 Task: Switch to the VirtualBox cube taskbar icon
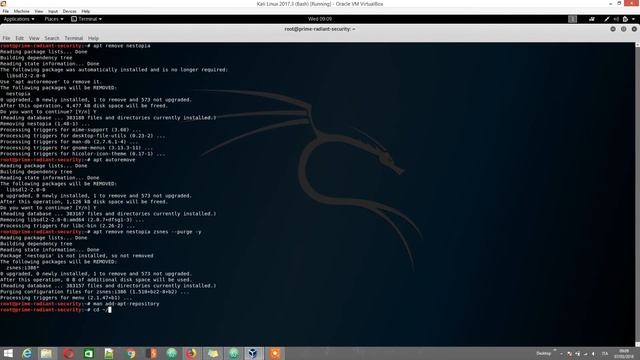click(x=253, y=353)
